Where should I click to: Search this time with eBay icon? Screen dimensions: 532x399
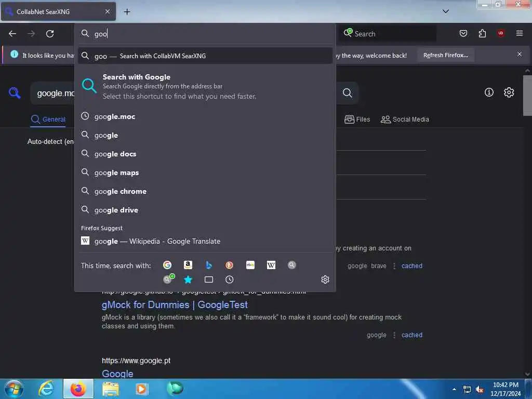(250, 265)
